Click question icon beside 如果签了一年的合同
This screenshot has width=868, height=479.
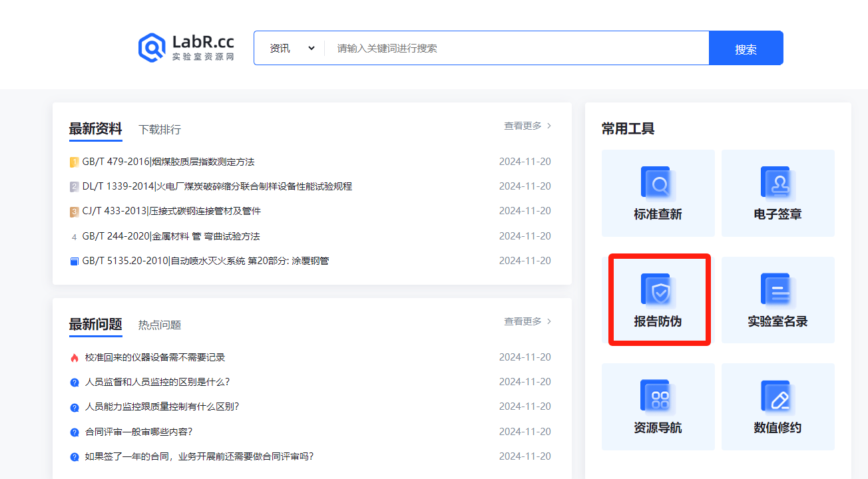[x=75, y=457]
